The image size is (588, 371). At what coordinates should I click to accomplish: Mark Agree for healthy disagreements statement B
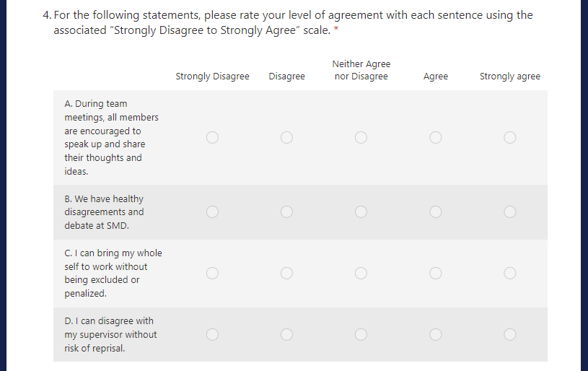point(435,211)
